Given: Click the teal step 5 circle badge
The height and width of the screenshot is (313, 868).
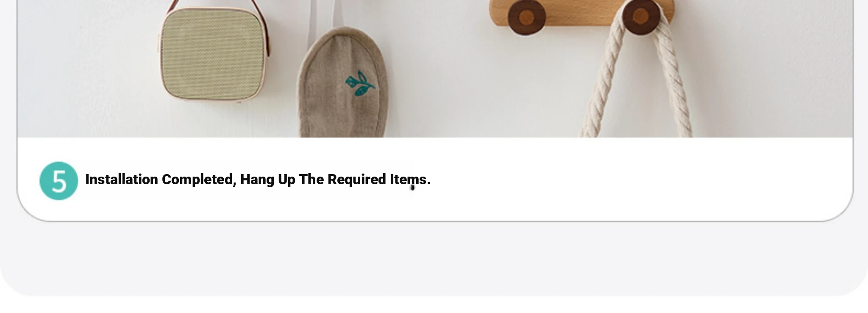Looking at the screenshot, I should click(x=58, y=180).
